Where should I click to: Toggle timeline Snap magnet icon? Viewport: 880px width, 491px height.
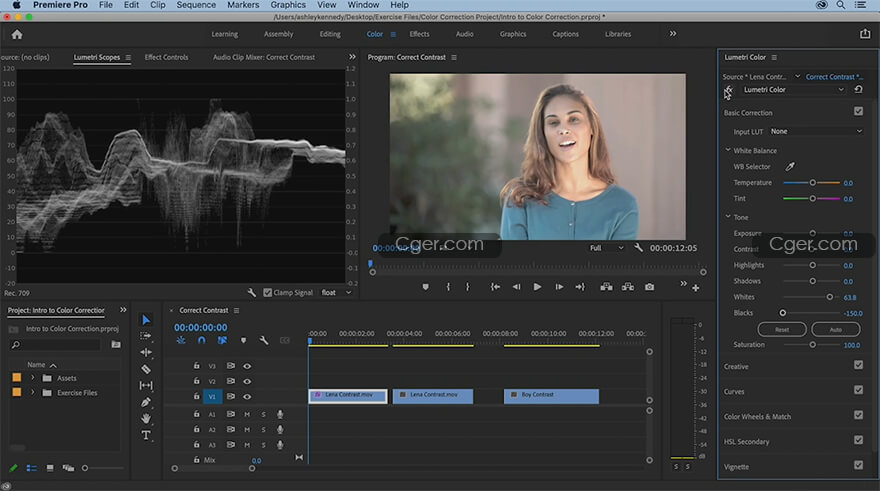click(x=201, y=340)
